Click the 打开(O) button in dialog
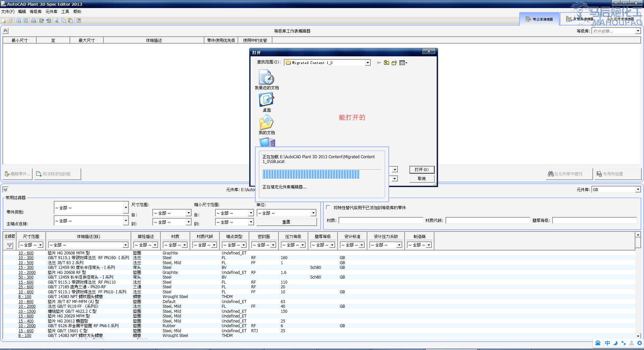 (x=422, y=170)
